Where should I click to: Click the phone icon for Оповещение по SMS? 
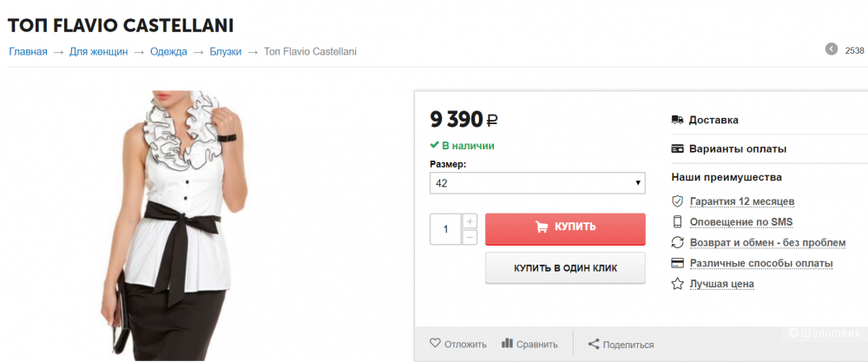[x=677, y=222]
